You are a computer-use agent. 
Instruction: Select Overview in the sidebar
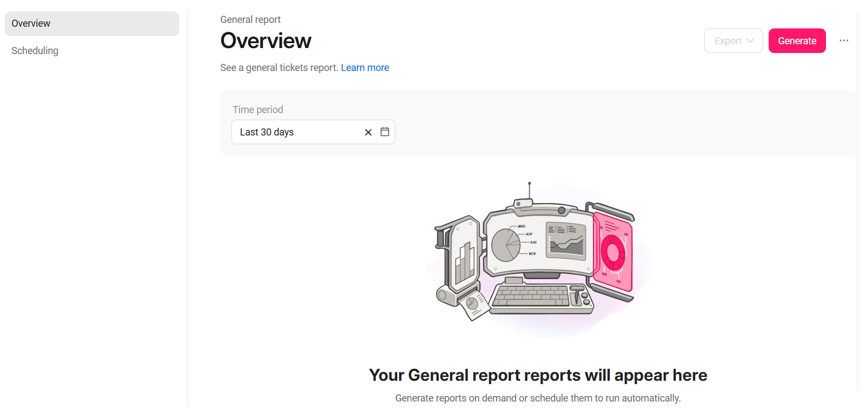coord(92,23)
